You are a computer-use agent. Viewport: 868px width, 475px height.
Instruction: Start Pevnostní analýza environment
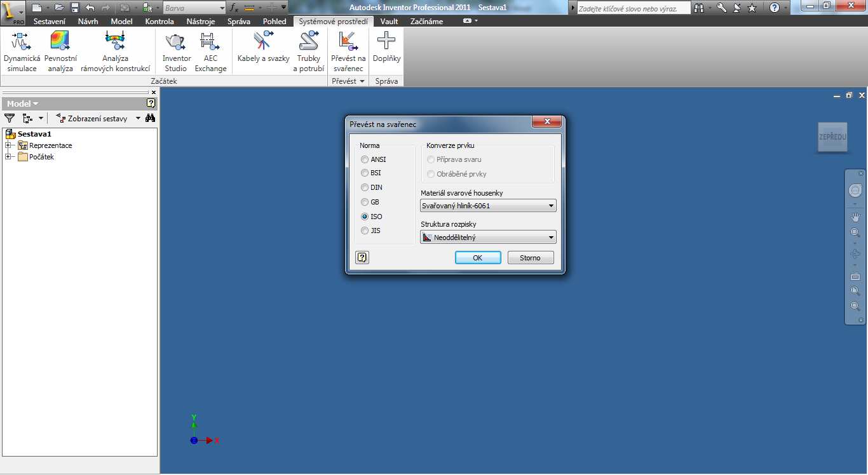pyautogui.click(x=60, y=52)
